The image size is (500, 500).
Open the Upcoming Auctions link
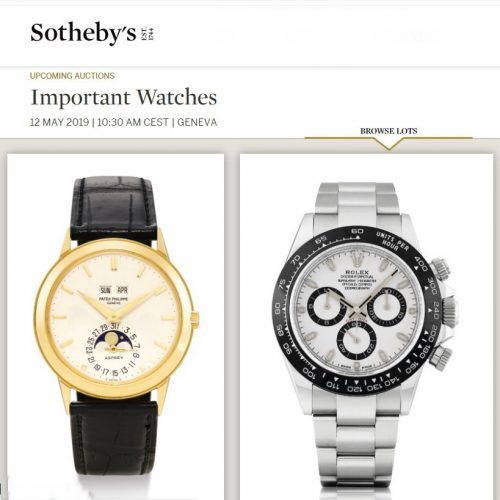pyautogui.click(x=72, y=76)
